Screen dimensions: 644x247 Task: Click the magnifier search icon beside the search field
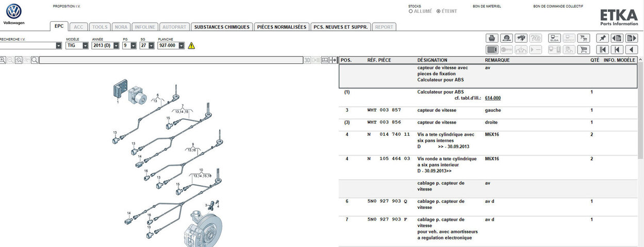coord(35,60)
